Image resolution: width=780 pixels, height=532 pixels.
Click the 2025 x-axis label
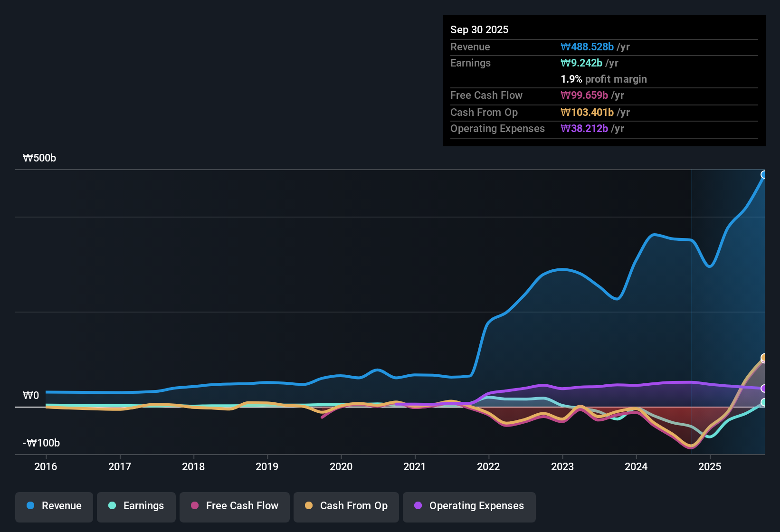pos(710,467)
